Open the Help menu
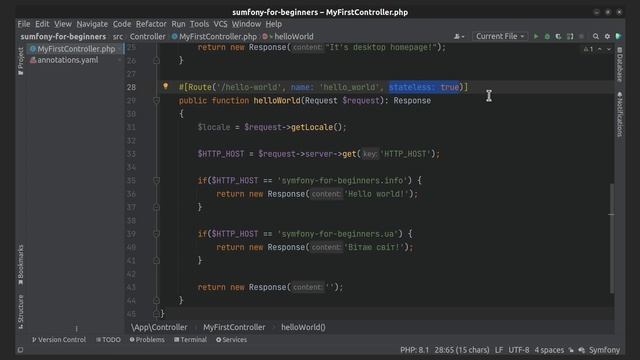Viewport: 640px width, 360px height. click(273, 24)
